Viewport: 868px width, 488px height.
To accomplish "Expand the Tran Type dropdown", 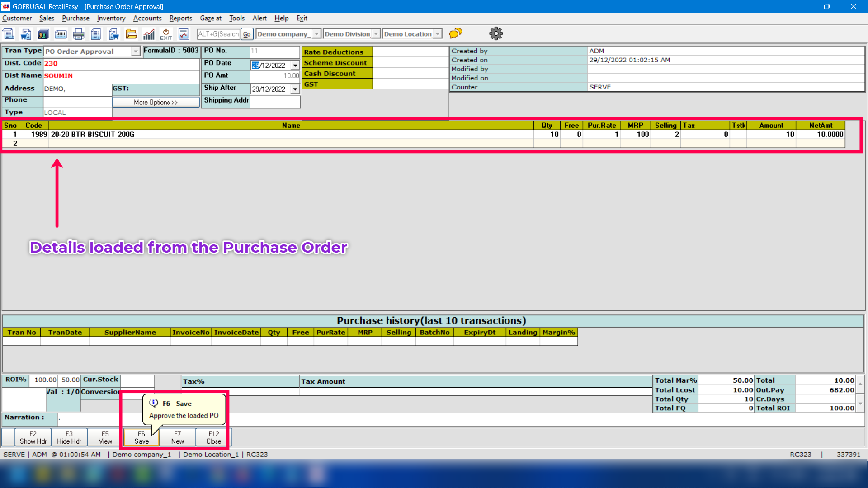I will (x=135, y=52).
